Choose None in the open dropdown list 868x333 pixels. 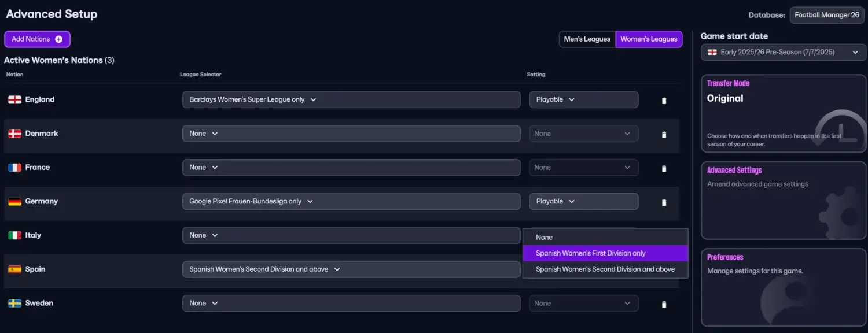(605, 237)
